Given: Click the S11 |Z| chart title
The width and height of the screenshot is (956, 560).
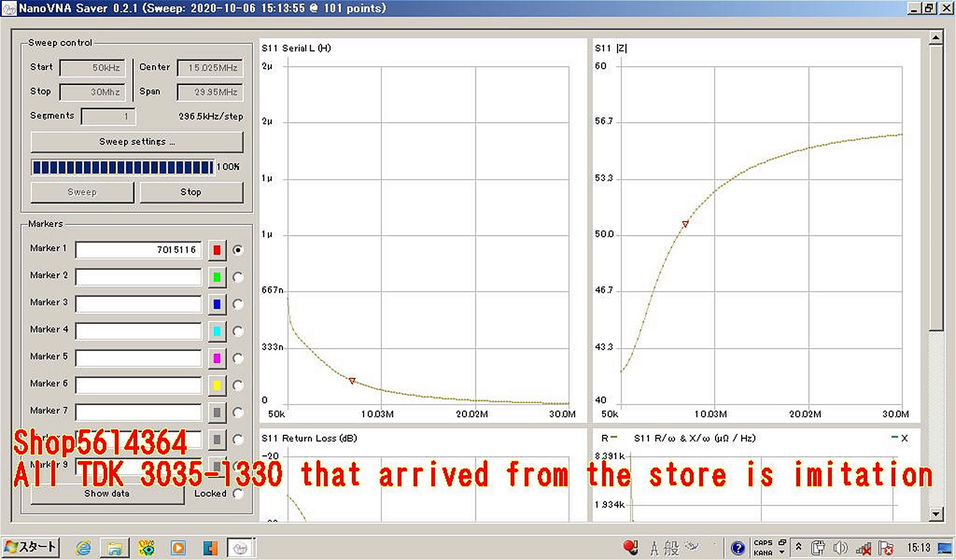Looking at the screenshot, I should coord(611,48).
